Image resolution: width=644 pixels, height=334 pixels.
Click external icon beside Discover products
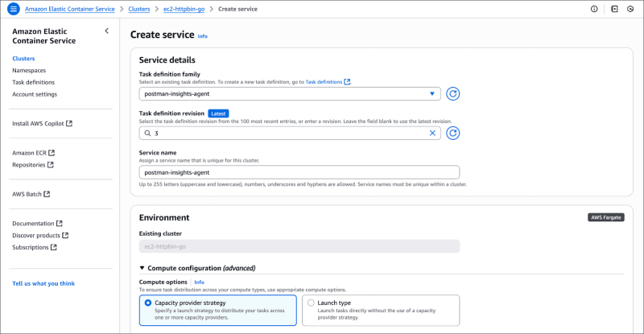(65, 235)
